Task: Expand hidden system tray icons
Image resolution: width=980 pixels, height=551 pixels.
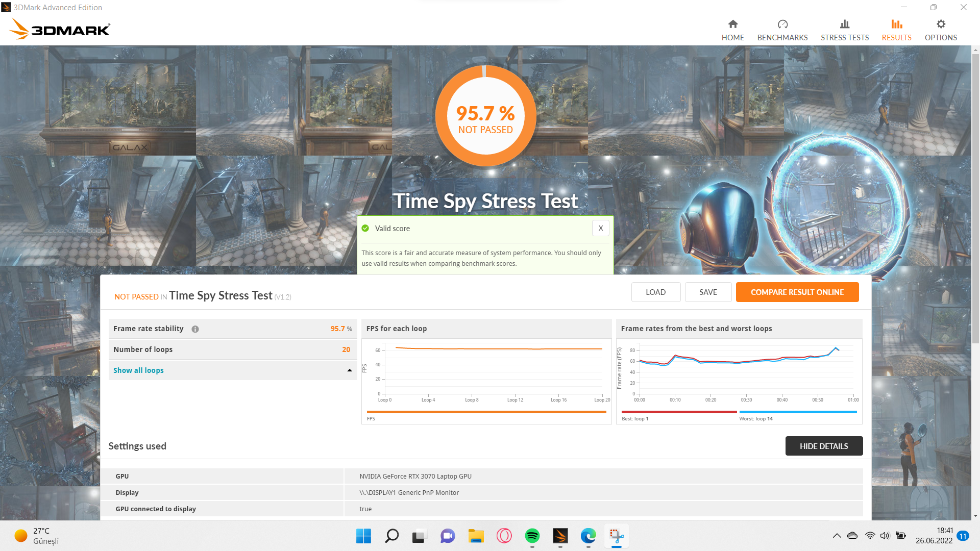Action: 837,536
